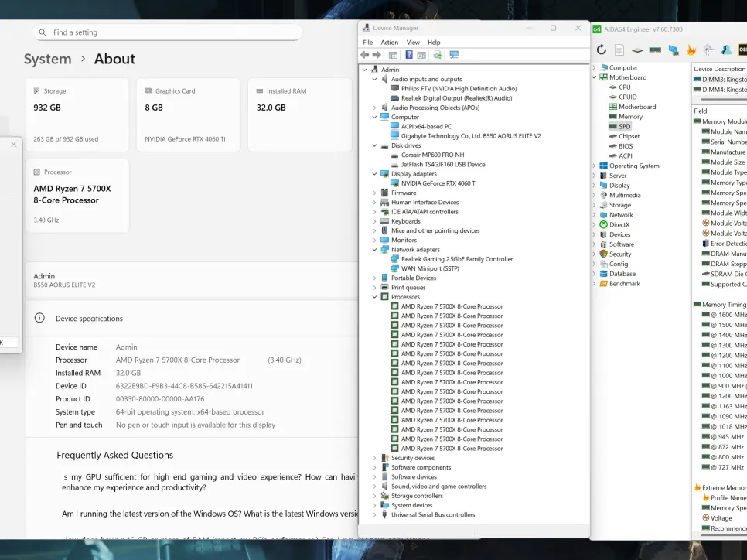
Task: Click the Find a setting search field
Action: coord(167,32)
